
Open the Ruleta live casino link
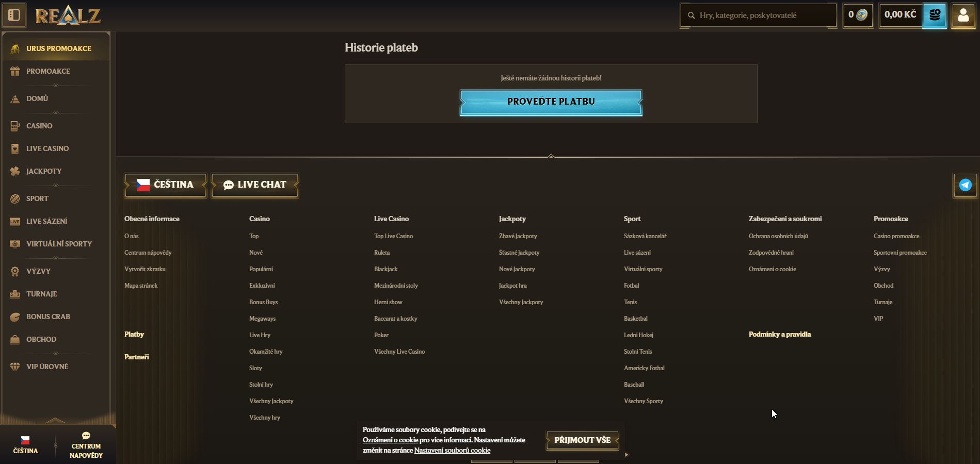click(x=382, y=253)
